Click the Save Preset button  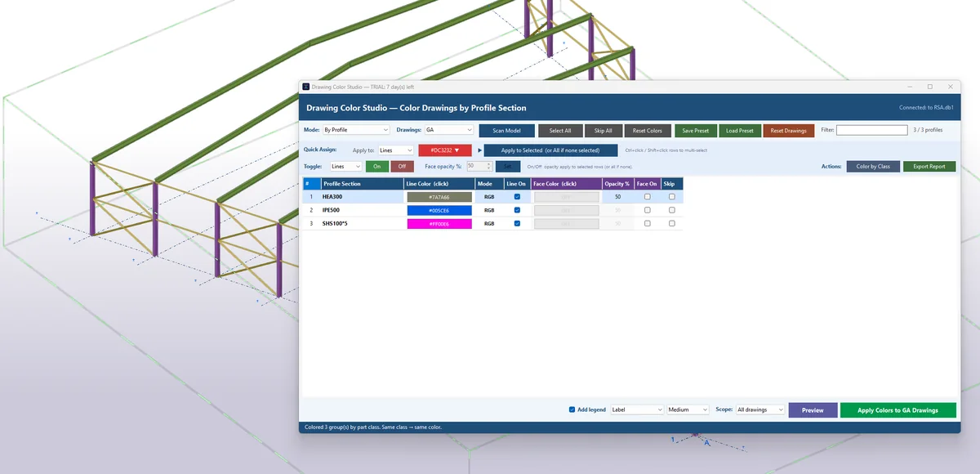click(696, 131)
